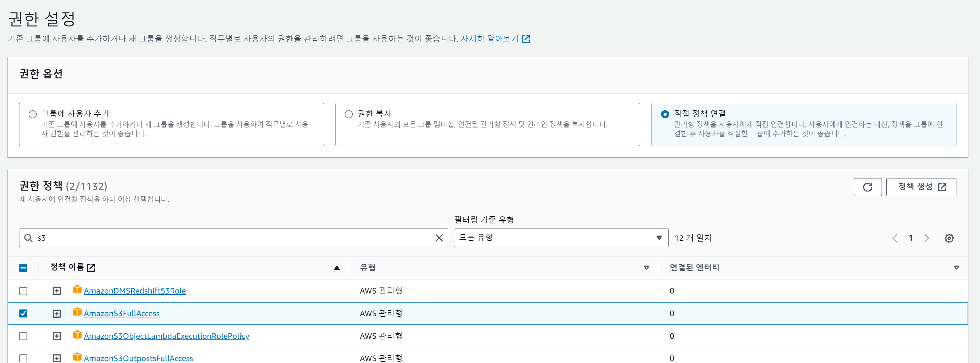Click the 12 개 일치 match count text
980x363 pixels.
coord(693,238)
